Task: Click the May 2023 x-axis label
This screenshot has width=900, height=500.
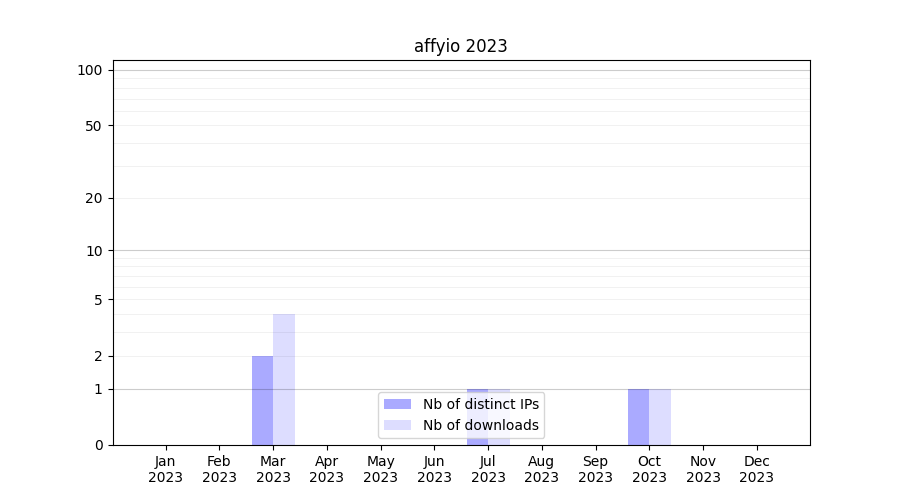Action: coord(381,469)
